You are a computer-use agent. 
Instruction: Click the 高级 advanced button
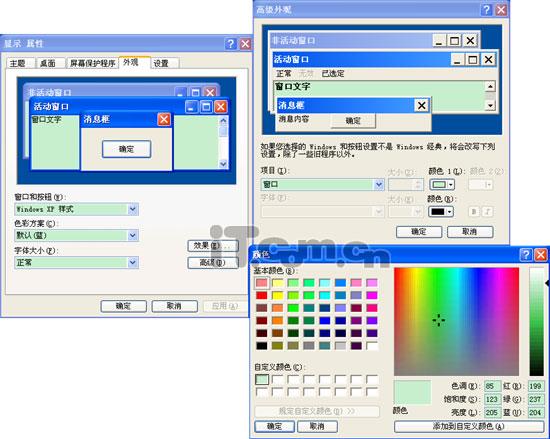click(x=213, y=263)
